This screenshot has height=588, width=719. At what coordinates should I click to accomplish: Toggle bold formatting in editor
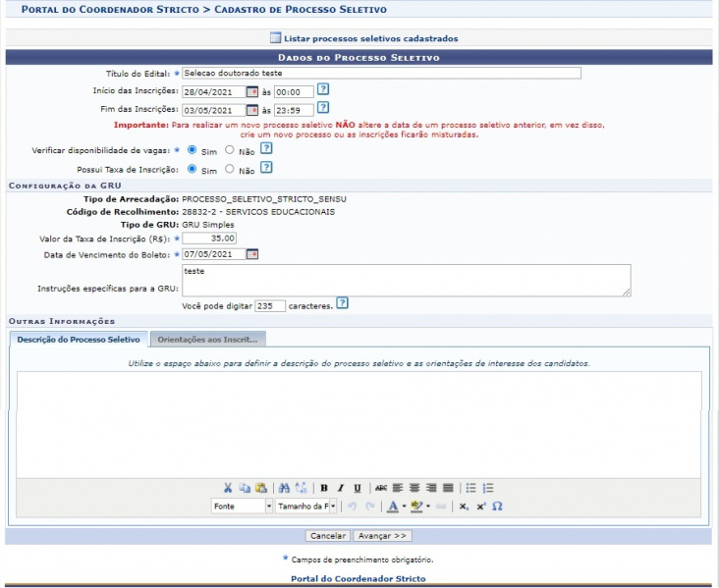324,488
